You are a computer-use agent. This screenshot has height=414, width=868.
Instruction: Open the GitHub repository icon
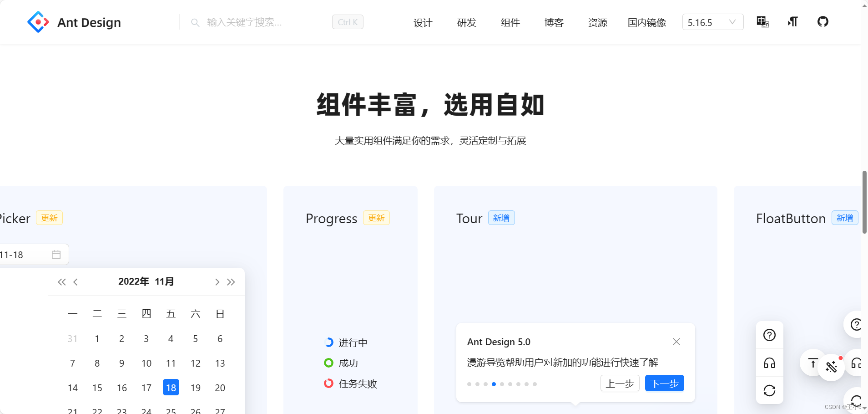click(823, 22)
